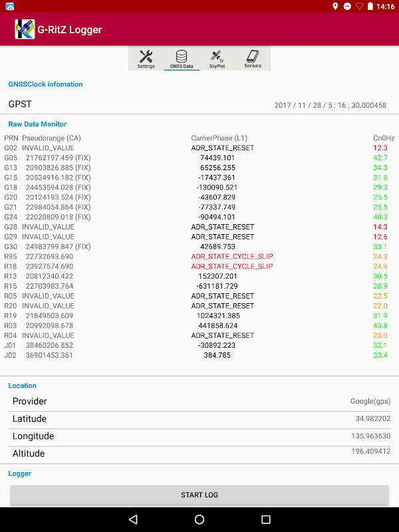
Task: Tap carrier phase 1024321.385 for R19
Action: coord(218,315)
